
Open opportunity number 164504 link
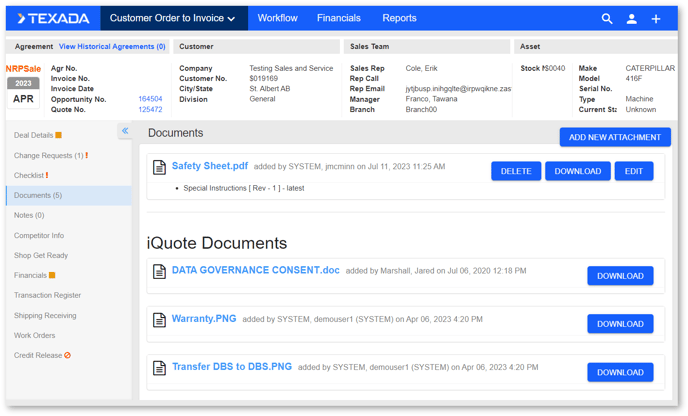tap(150, 99)
